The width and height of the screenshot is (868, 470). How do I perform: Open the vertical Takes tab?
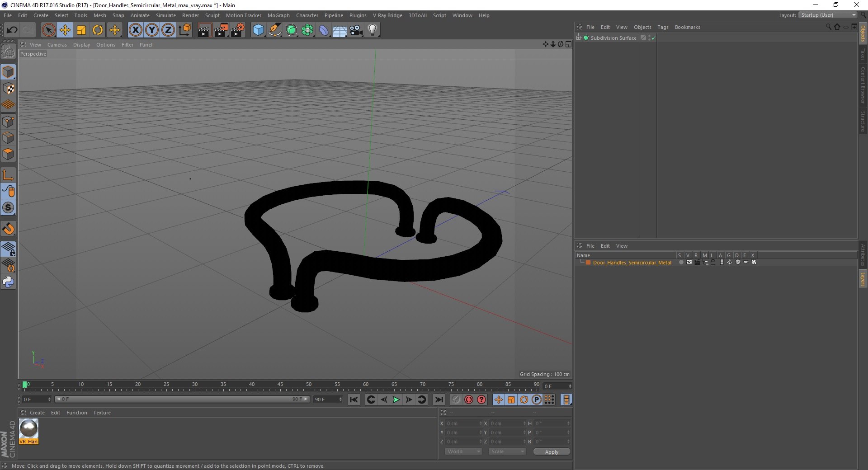click(863, 54)
